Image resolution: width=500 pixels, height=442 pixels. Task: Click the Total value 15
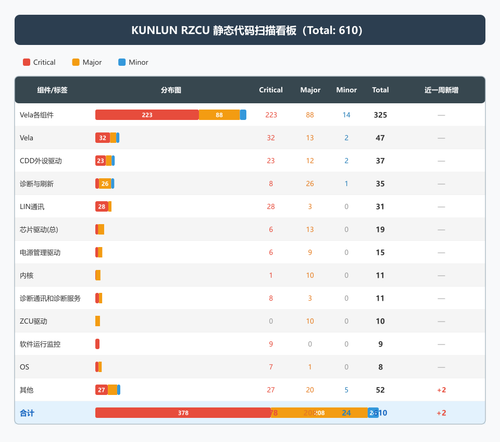[x=380, y=253]
